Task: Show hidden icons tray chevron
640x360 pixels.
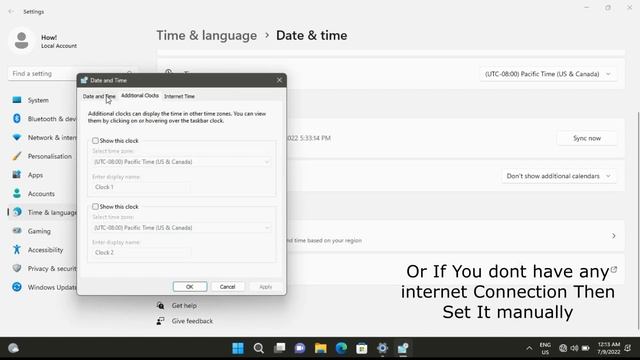Action: (529, 348)
